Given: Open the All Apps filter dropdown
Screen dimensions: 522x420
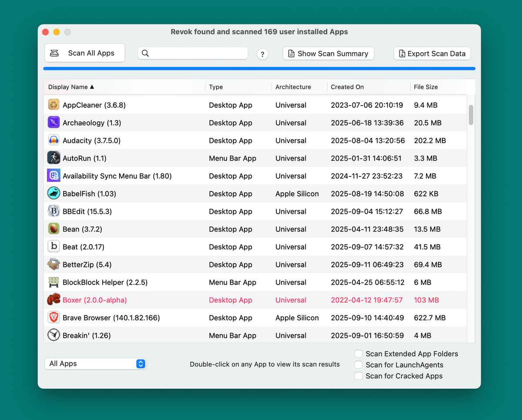Looking at the screenshot, I should tap(96, 364).
